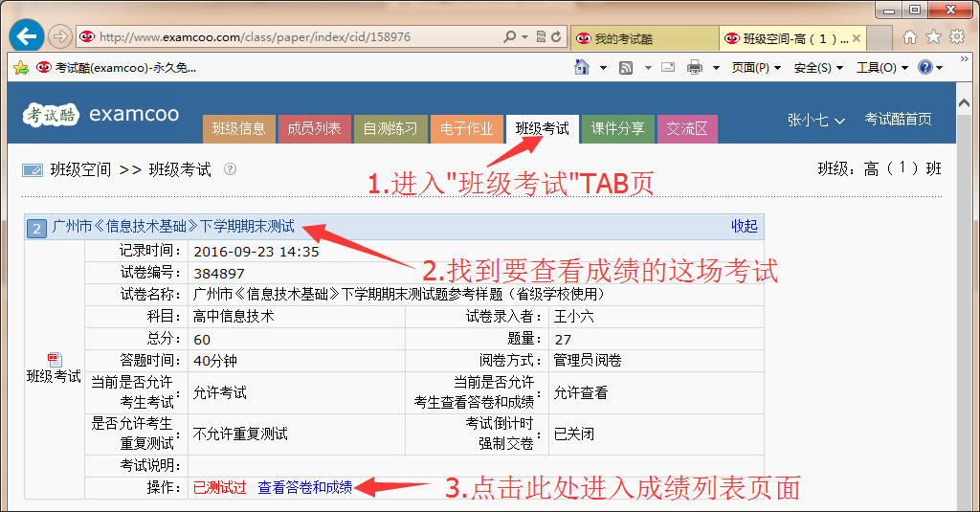Click the browser back arrow button

coord(26,37)
